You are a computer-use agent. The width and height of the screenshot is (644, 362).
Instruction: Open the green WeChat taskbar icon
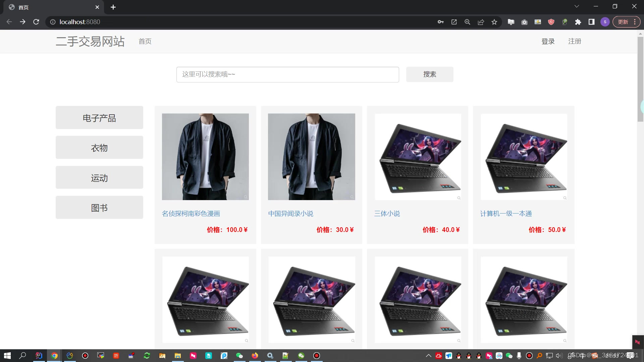click(239, 356)
